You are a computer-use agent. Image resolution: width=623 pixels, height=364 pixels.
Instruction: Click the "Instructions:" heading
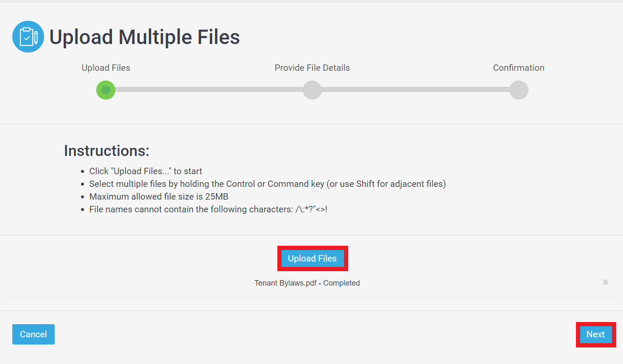107,151
